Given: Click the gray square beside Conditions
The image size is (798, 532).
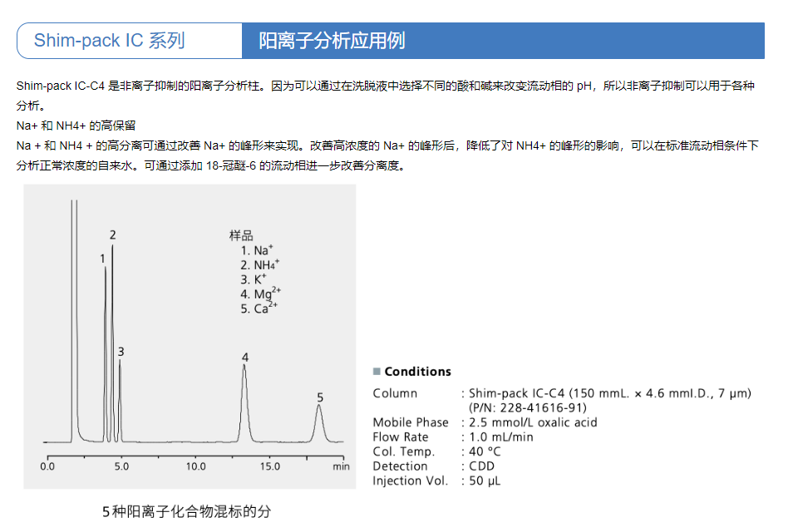Looking at the screenshot, I should 377,372.
